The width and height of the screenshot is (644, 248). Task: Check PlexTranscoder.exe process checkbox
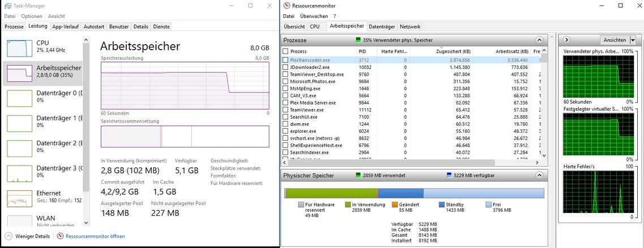click(285, 60)
